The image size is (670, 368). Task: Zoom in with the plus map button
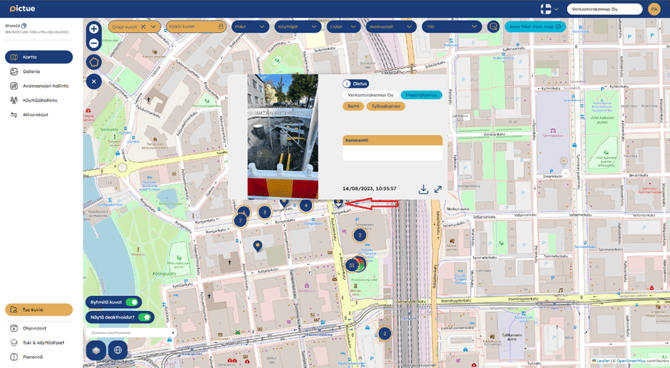94,29
